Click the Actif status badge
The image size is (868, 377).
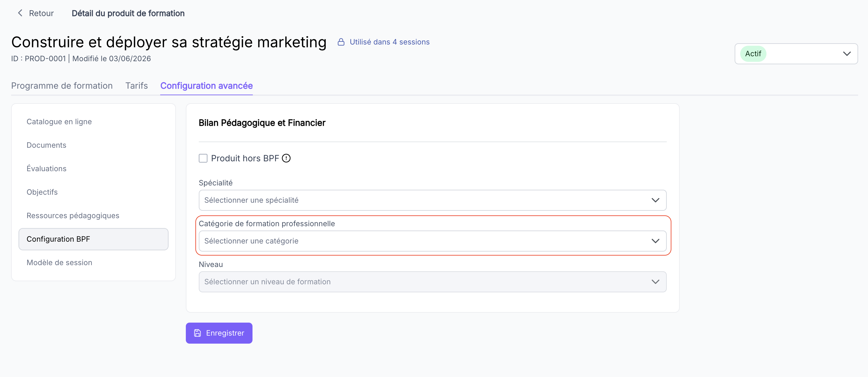(x=753, y=54)
